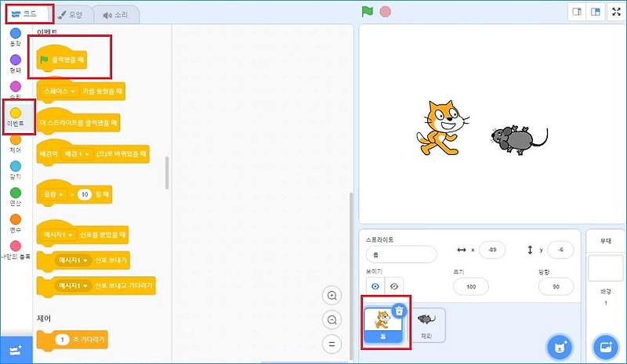The image size is (627, 364).
Task: Open the 배경 1 backdrop dropdown
Action: 77,154
